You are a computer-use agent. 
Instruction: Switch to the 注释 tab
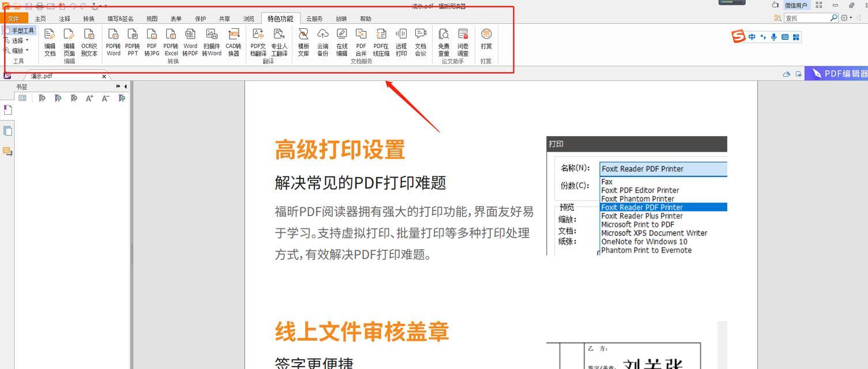coord(65,18)
